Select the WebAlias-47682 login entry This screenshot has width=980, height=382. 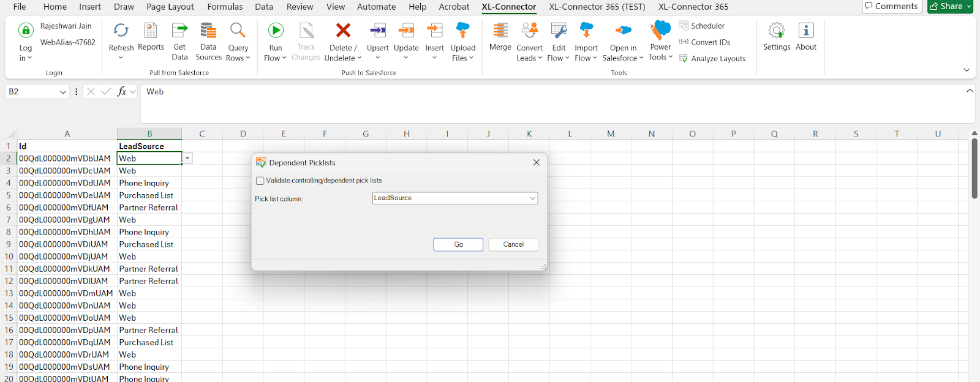(x=68, y=42)
